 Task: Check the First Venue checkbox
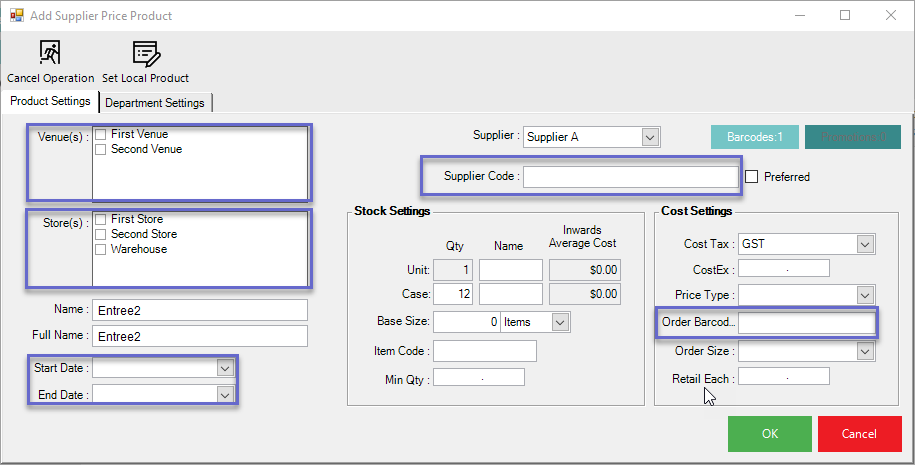[x=101, y=134]
